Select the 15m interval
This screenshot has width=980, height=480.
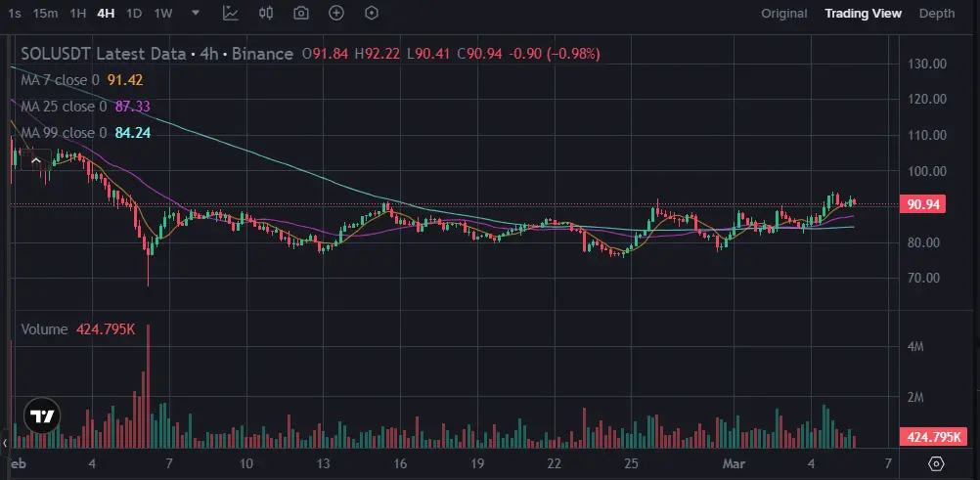44,14
